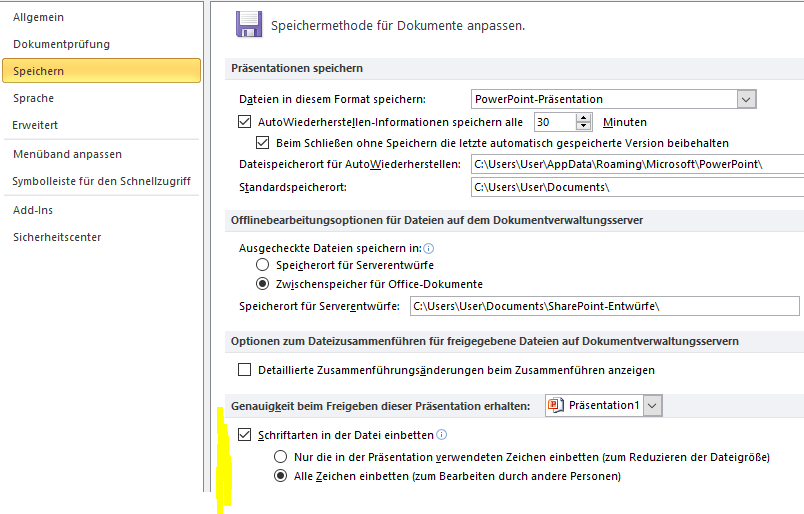The width and height of the screenshot is (804, 514).
Task: Switch to the Erweitert category
Action: 35,125
